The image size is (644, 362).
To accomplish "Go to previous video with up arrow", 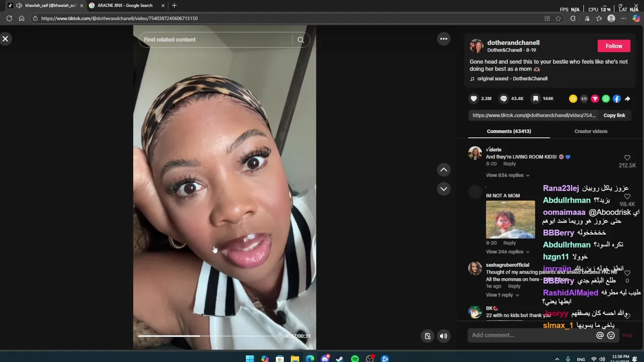I will click(444, 170).
